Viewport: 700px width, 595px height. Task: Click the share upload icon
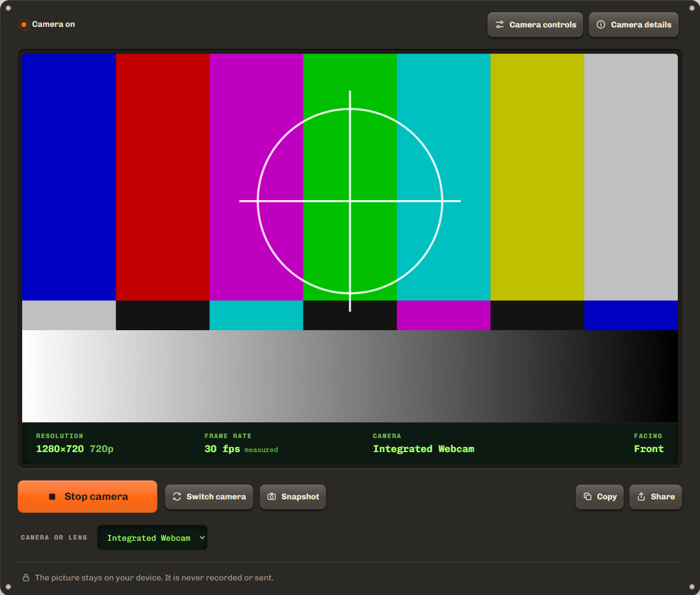(641, 496)
